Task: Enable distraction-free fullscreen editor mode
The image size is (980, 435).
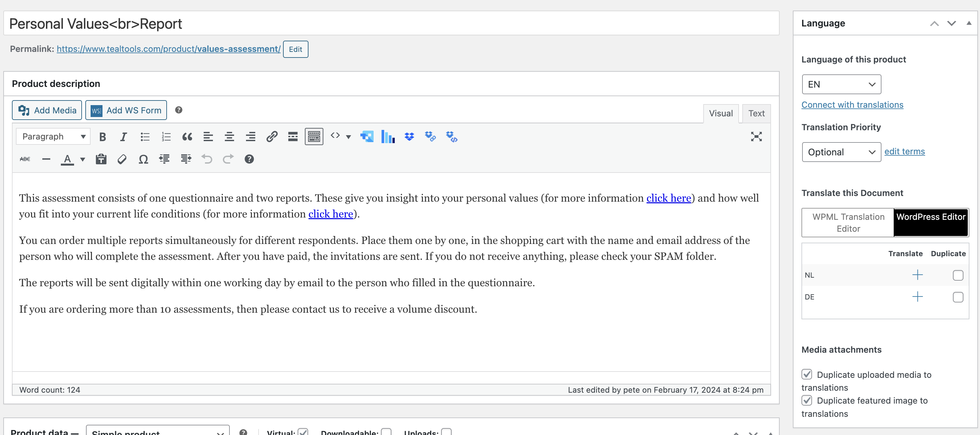Action: 756,137
